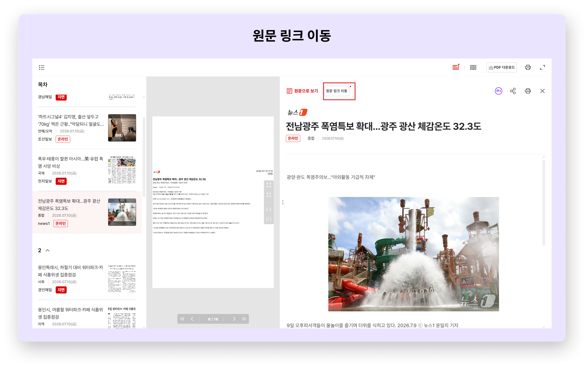Click the table of contents list scrollbar
Screen dimensions: 588x368
pyautogui.click(x=144, y=157)
